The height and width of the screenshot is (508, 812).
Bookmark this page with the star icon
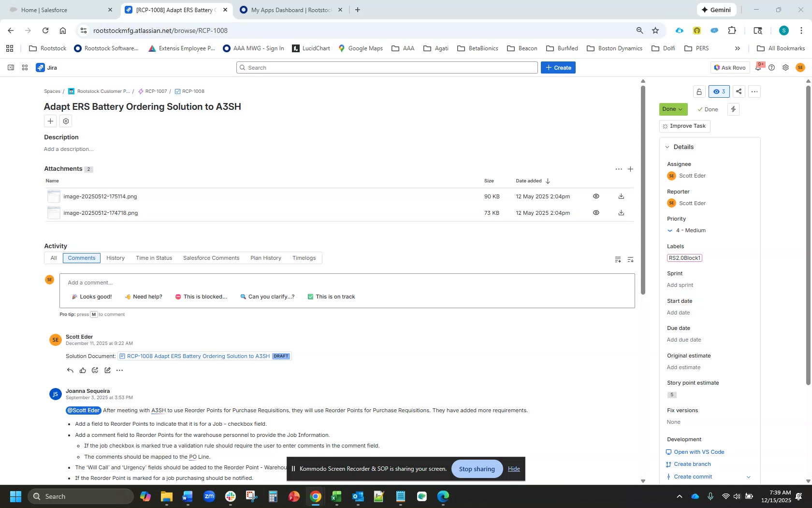tap(655, 30)
